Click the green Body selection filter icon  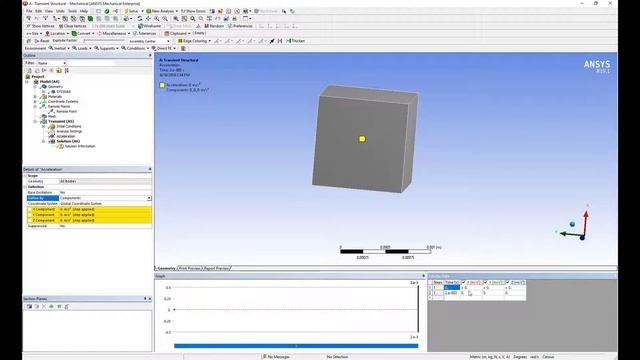[90, 18]
